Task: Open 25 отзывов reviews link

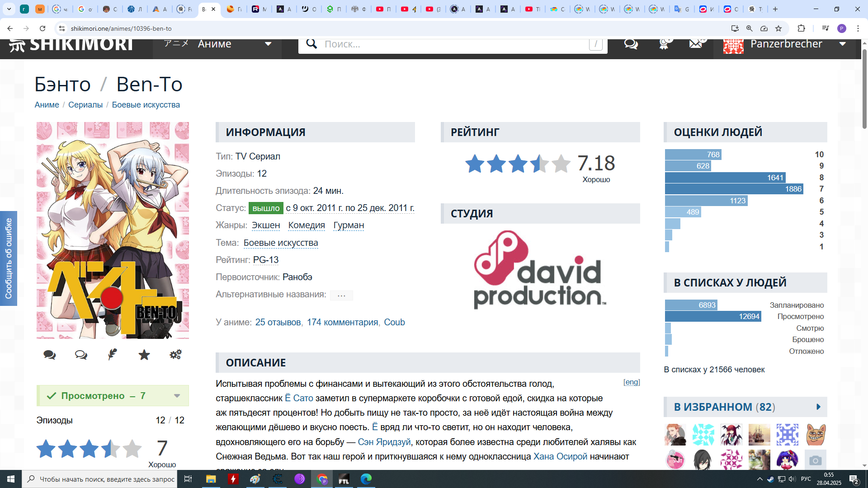Action: [278, 323]
